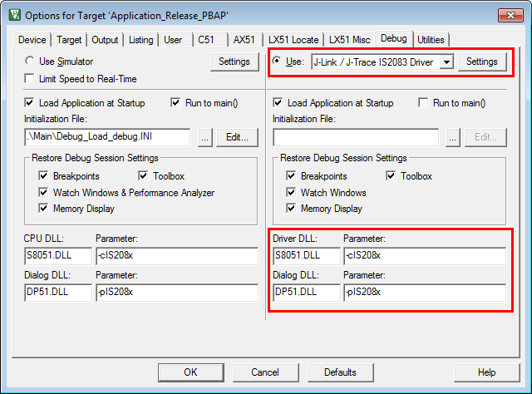This screenshot has height=394, width=532.
Task: Confirm settings with OK button
Action: (190, 372)
